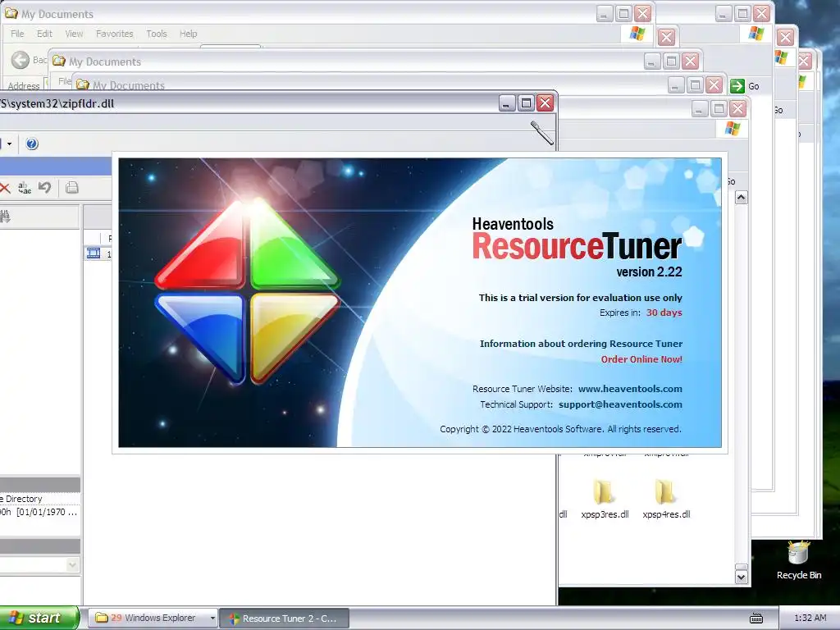Viewport: 840px width, 630px height.
Task: Click the 'version 2.22' text on splash
Action: point(649,272)
